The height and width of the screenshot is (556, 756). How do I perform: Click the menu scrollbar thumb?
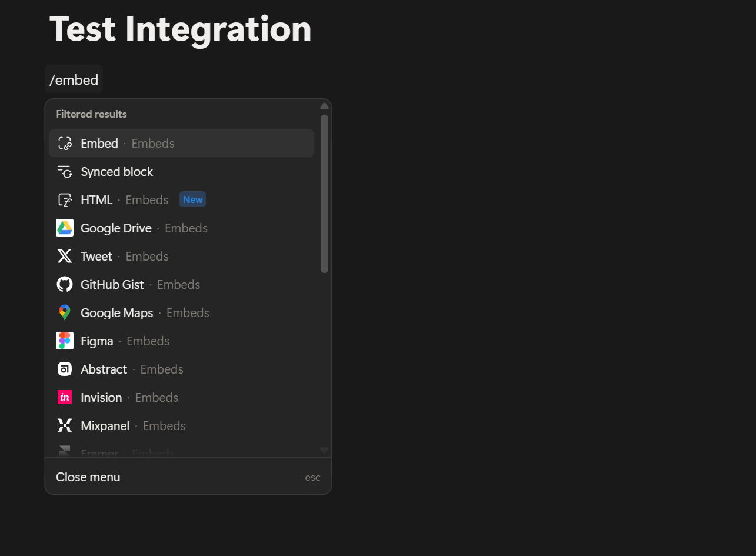click(324, 194)
